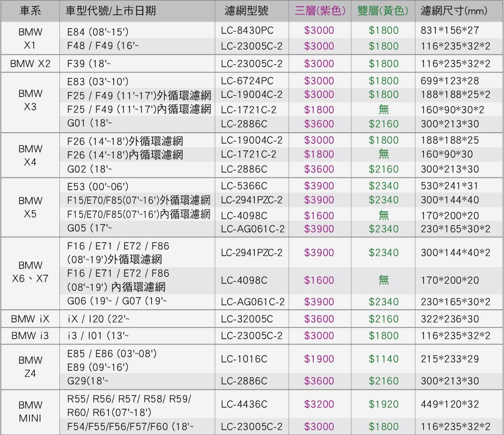Select model code E83 (03'~10')
The height and width of the screenshot is (435, 504).
point(98,81)
